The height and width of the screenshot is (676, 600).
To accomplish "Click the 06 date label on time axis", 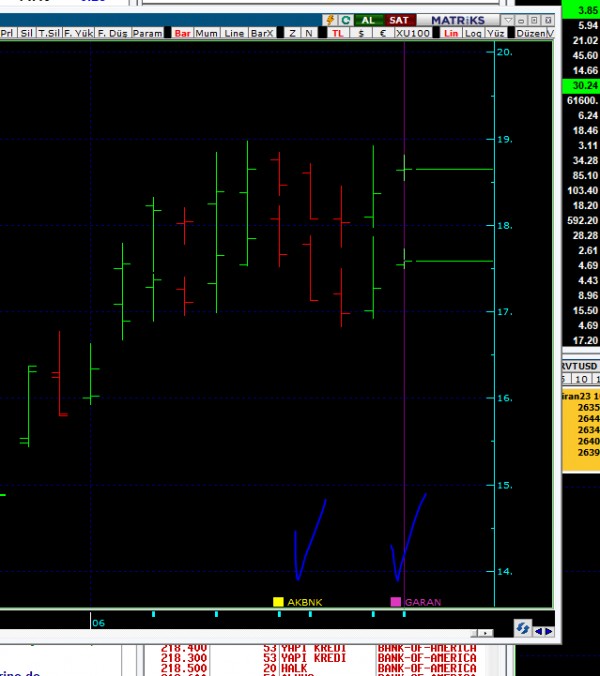I will 98,623.
